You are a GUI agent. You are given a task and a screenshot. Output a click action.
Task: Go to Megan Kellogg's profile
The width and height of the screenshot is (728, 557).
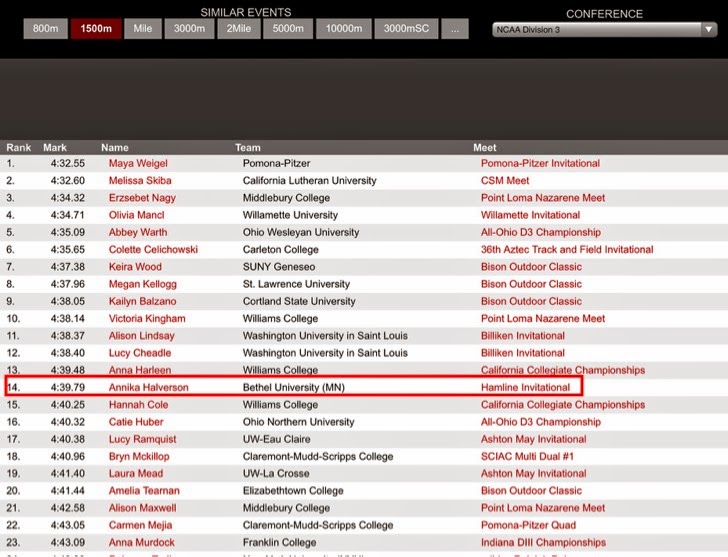point(143,284)
